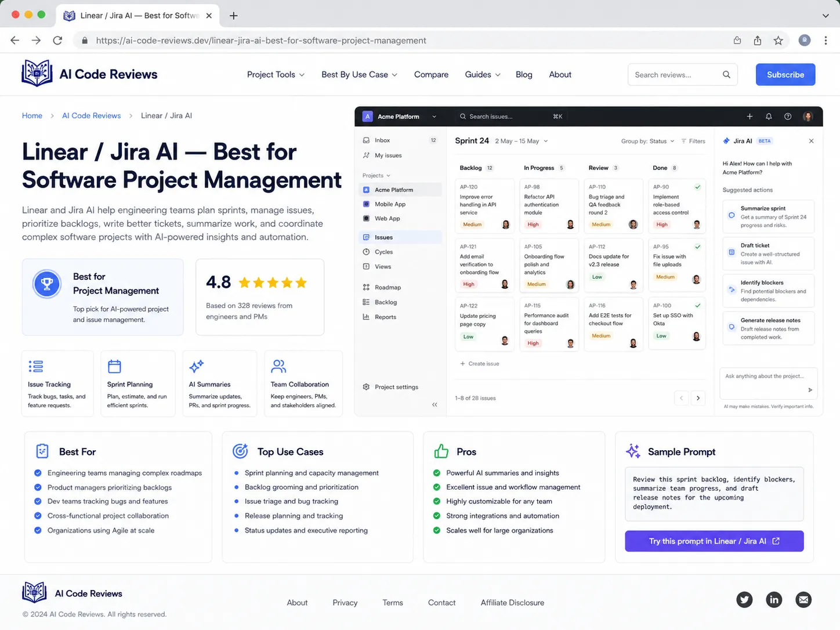Click the email envelope icon in footer
This screenshot has height=630, width=840.
click(x=803, y=599)
